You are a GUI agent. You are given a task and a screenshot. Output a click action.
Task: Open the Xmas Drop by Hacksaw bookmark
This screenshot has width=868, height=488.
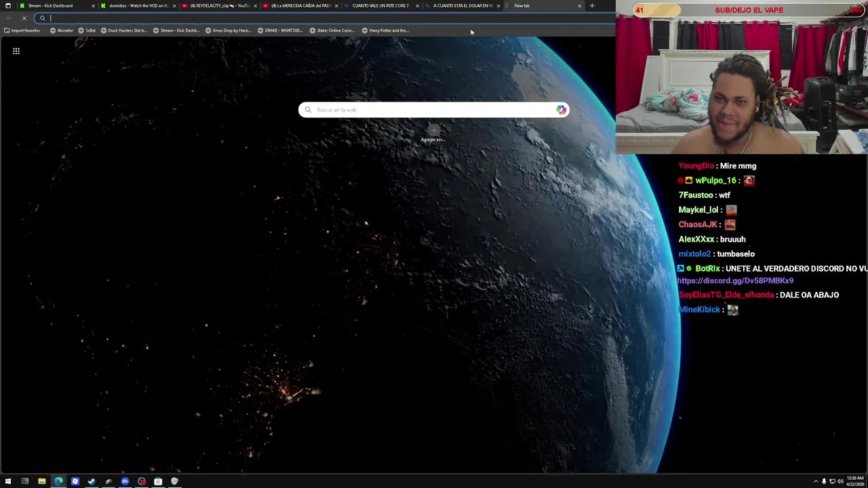tap(228, 30)
